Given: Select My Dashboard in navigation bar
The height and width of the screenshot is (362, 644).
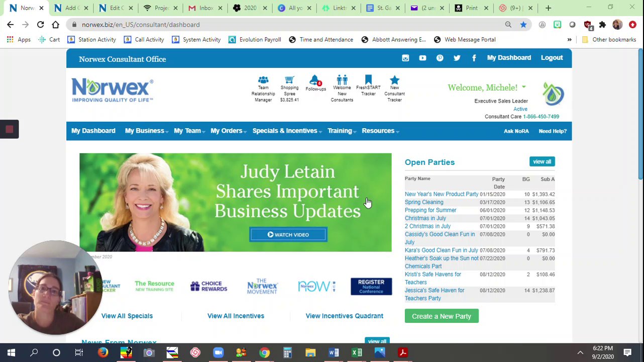Looking at the screenshot, I should [x=93, y=131].
